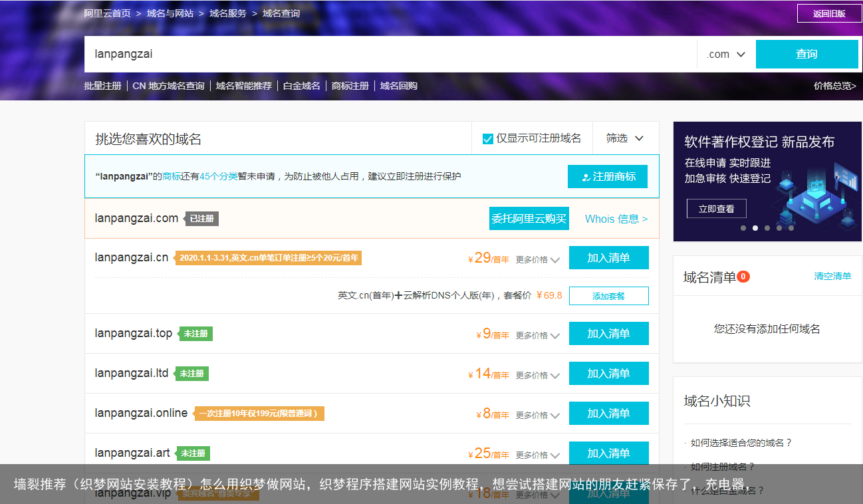This screenshot has height=504, width=863.
Task: Click the 软件著作权登记 banner image
Action: click(x=767, y=182)
